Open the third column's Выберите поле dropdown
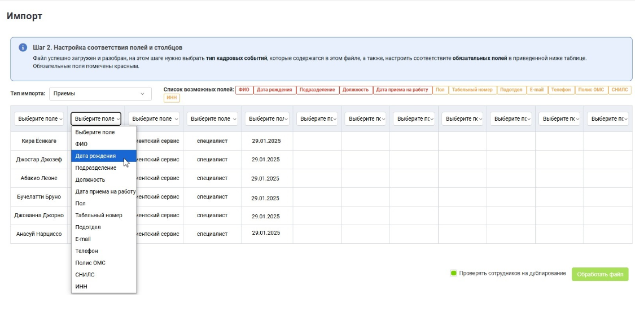 [154, 118]
